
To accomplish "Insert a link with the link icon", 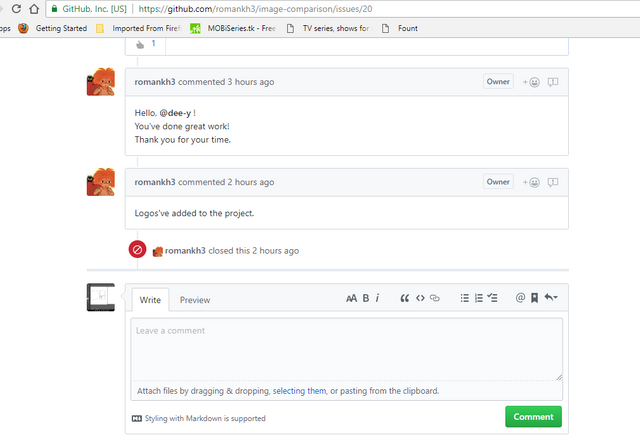I will pyautogui.click(x=435, y=298).
